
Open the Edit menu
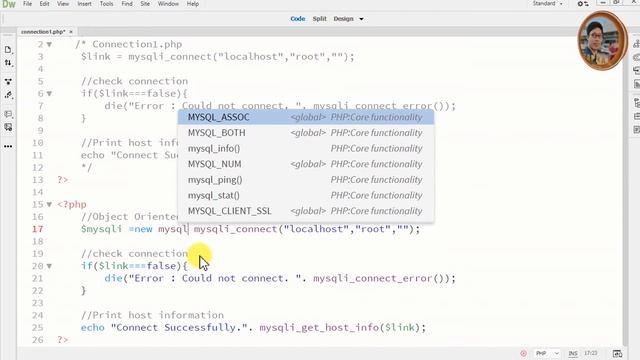pyautogui.click(x=44, y=4)
